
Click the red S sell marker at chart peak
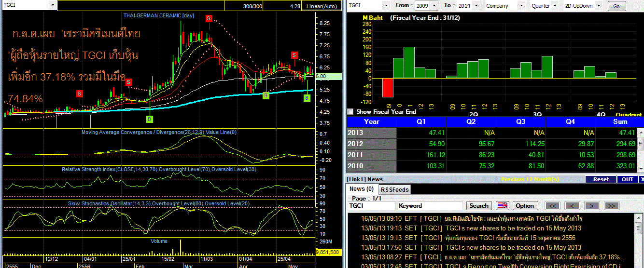(x=209, y=18)
